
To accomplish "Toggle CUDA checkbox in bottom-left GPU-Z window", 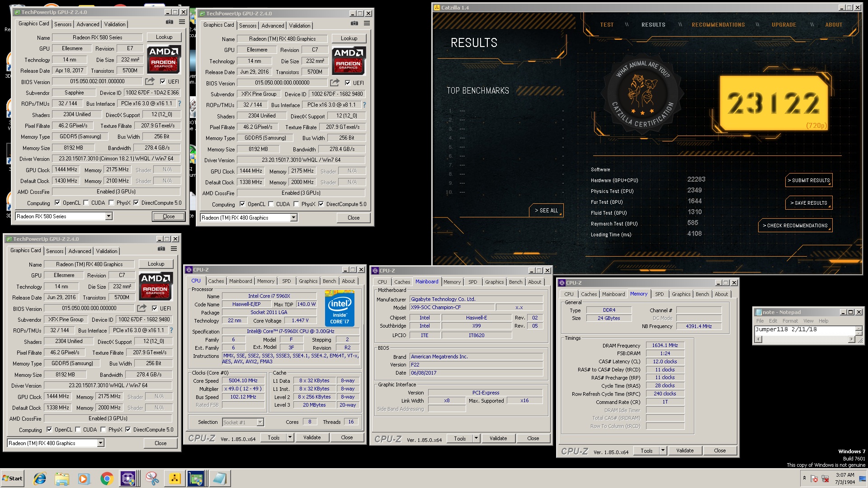I will click(78, 429).
